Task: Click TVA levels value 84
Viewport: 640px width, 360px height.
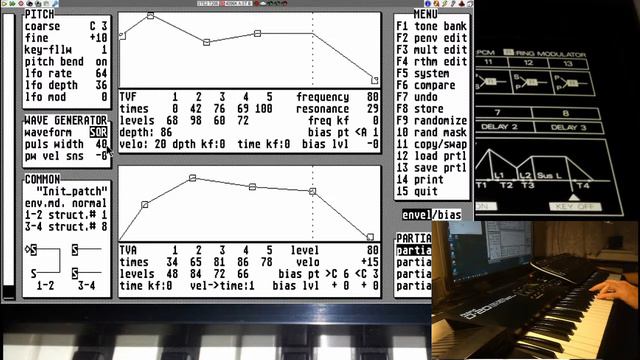Action: [x=196, y=274]
